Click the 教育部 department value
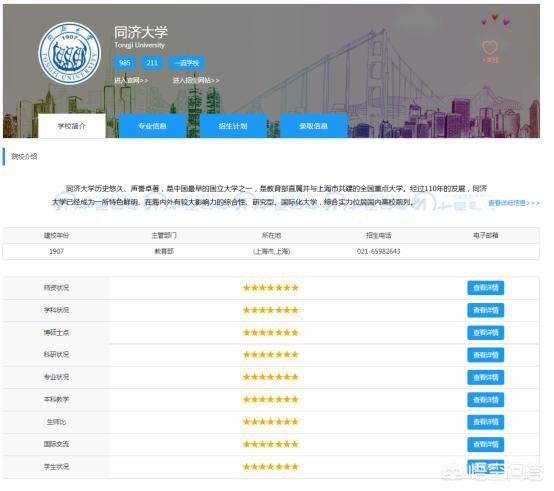The image size is (554, 491). click(x=164, y=252)
